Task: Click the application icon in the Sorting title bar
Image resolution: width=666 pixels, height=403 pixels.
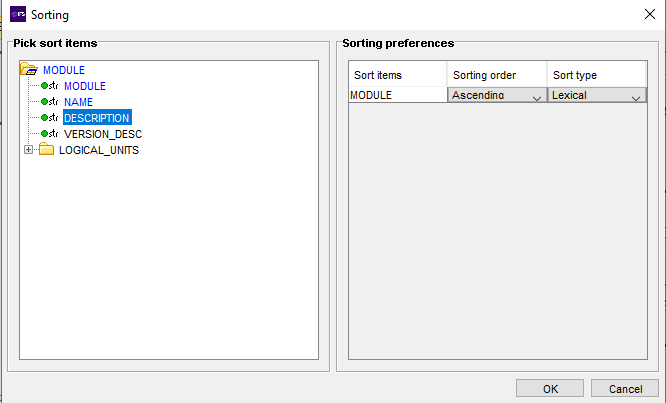Action: click(x=18, y=14)
